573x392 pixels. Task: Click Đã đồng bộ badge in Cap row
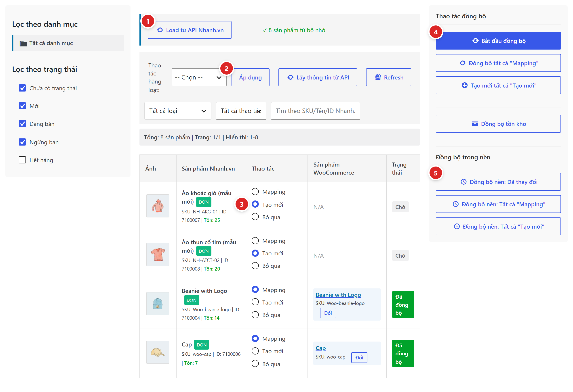tap(403, 353)
